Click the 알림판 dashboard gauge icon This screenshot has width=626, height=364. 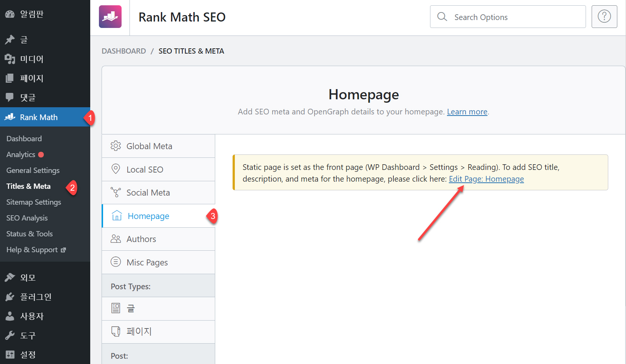[10, 14]
